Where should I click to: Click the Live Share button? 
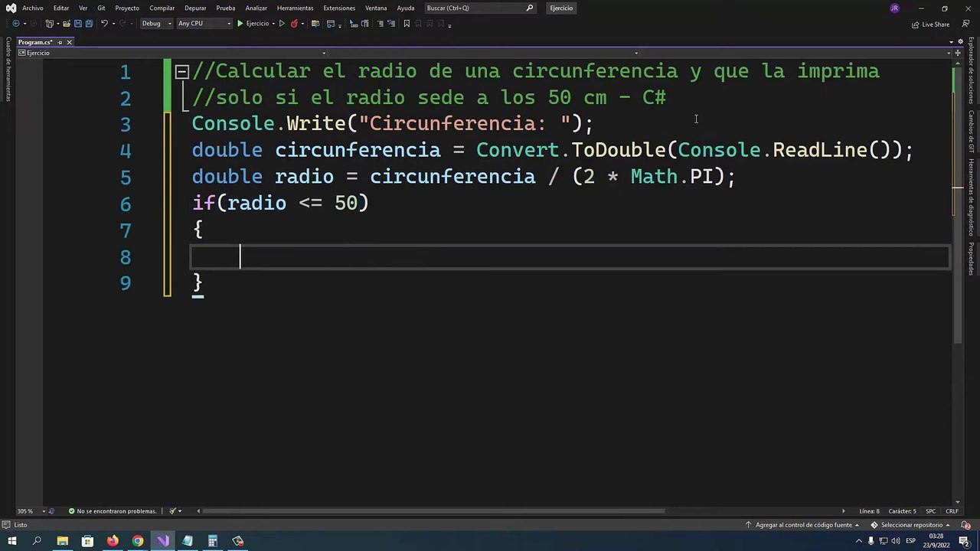coord(930,24)
